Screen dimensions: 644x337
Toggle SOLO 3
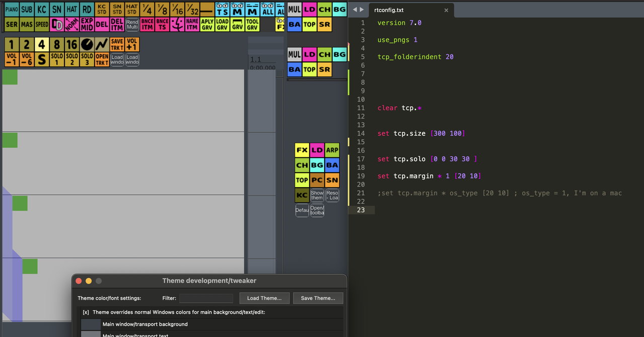87,59
